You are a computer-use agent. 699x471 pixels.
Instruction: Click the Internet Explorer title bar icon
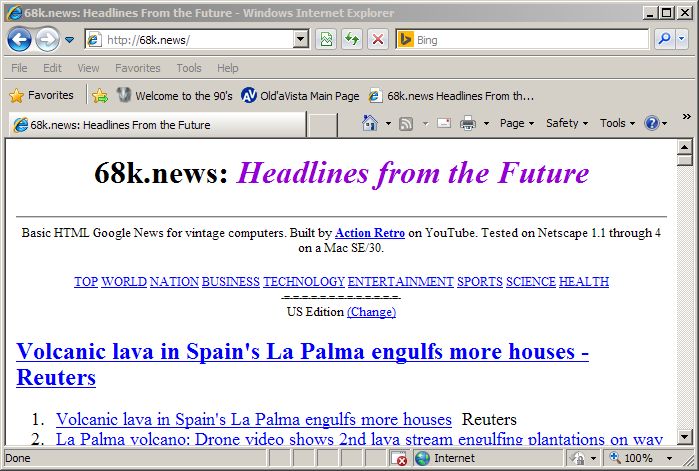(x=15, y=12)
